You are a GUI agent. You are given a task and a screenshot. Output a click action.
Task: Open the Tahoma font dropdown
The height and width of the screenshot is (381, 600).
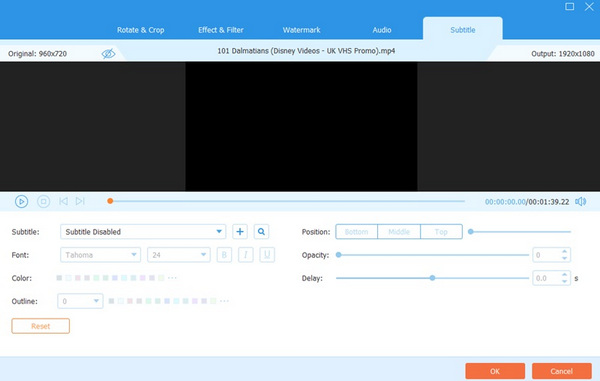(x=101, y=255)
